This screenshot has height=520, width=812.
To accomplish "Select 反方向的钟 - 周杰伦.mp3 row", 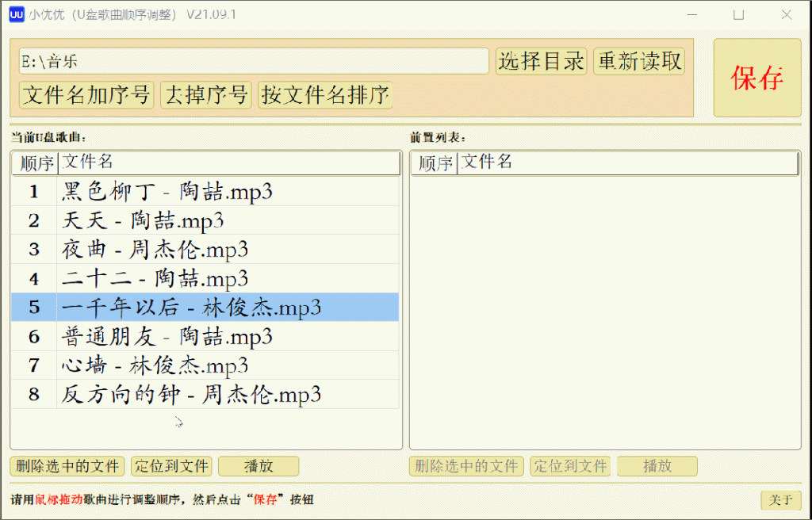I will pyautogui.click(x=205, y=395).
